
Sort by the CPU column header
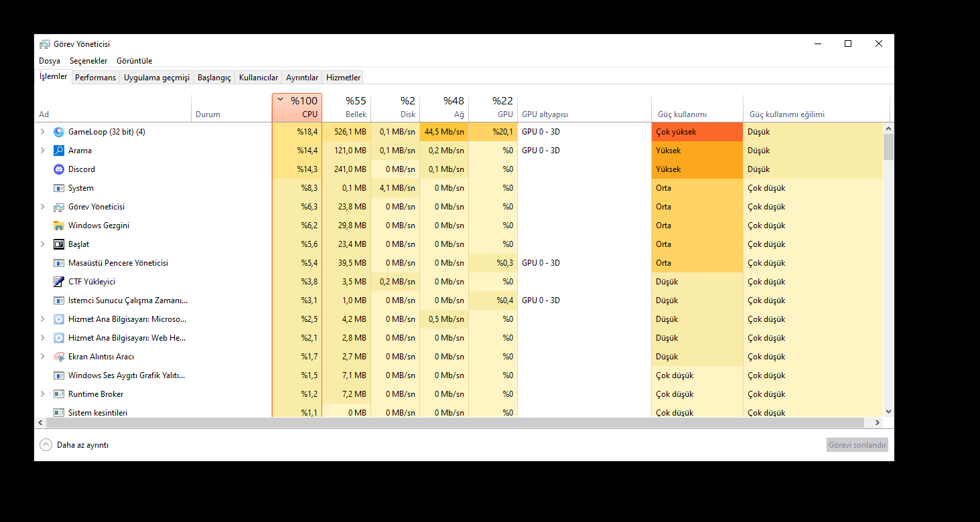pyautogui.click(x=297, y=108)
